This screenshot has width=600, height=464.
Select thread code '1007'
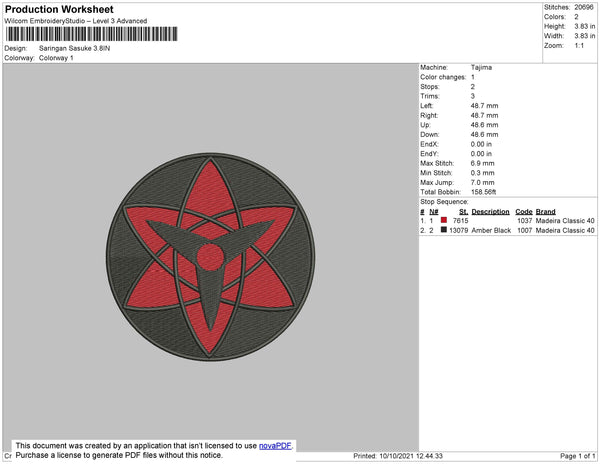(x=525, y=230)
